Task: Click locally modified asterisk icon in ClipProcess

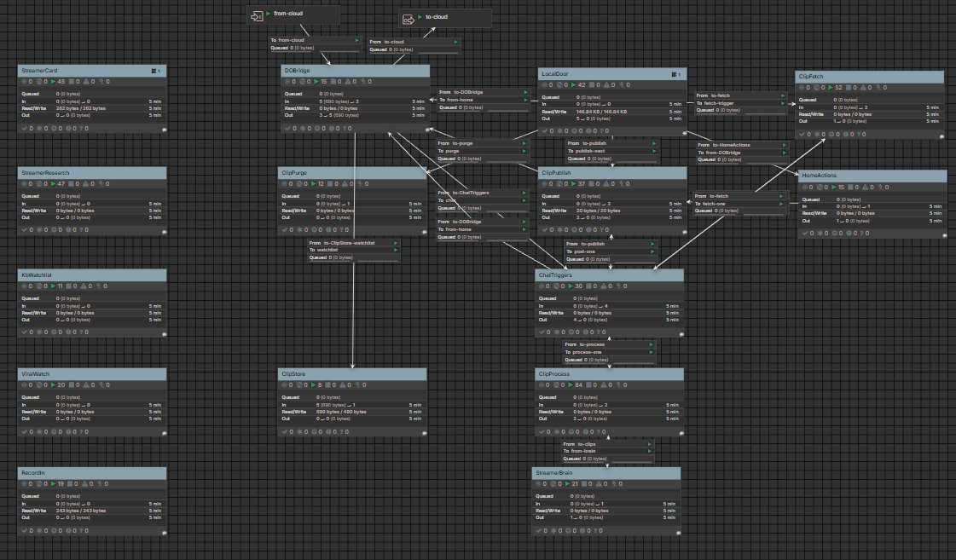Action: 556,432
